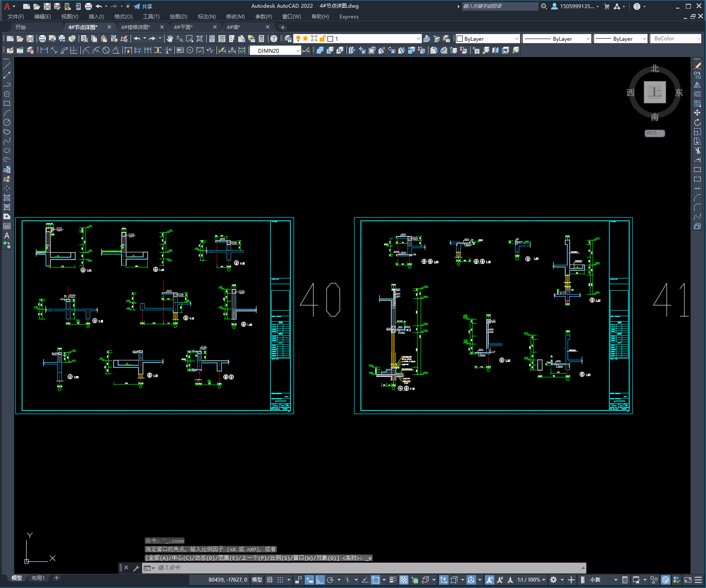Click the Pan hand tool icon
This screenshot has height=588, width=706.
pos(170,39)
